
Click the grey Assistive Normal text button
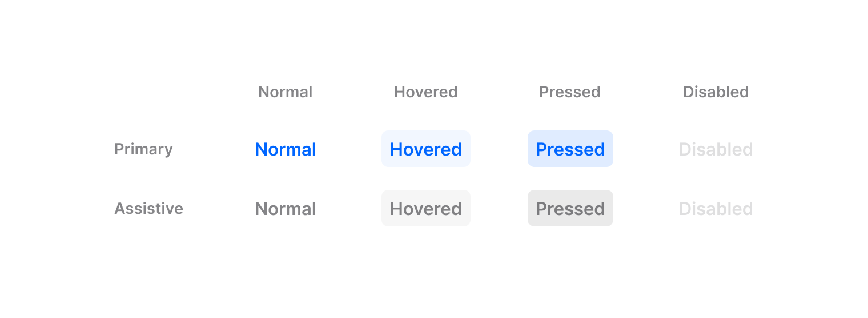[x=285, y=209]
